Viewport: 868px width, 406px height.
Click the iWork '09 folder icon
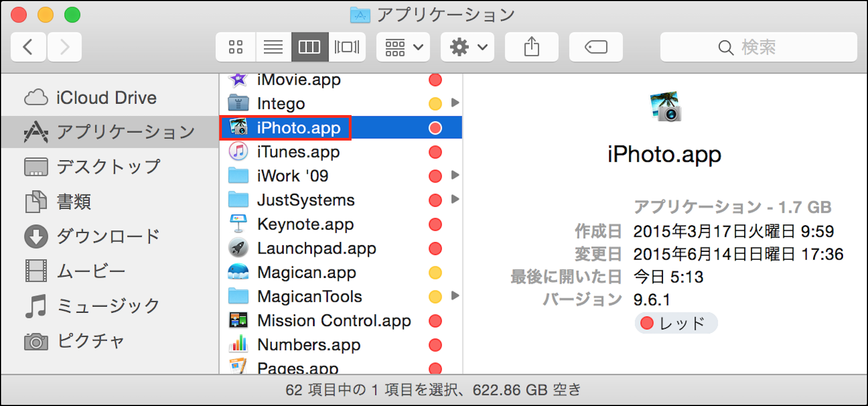(x=238, y=175)
